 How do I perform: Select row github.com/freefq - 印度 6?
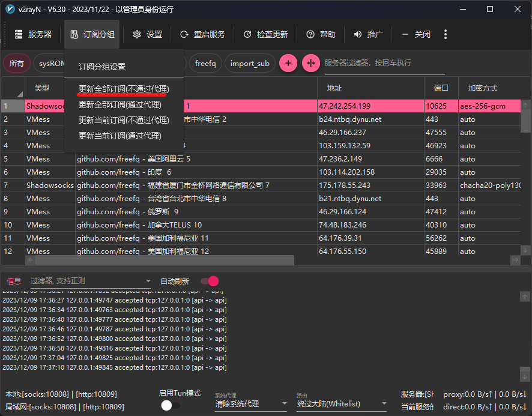[261, 172]
